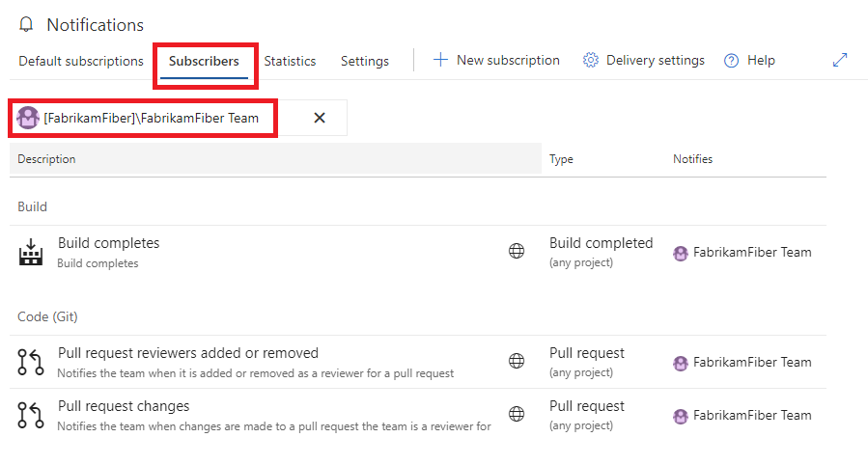Click the Build completes factory icon
The width and height of the screenshot is (868, 465).
(x=32, y=252)
